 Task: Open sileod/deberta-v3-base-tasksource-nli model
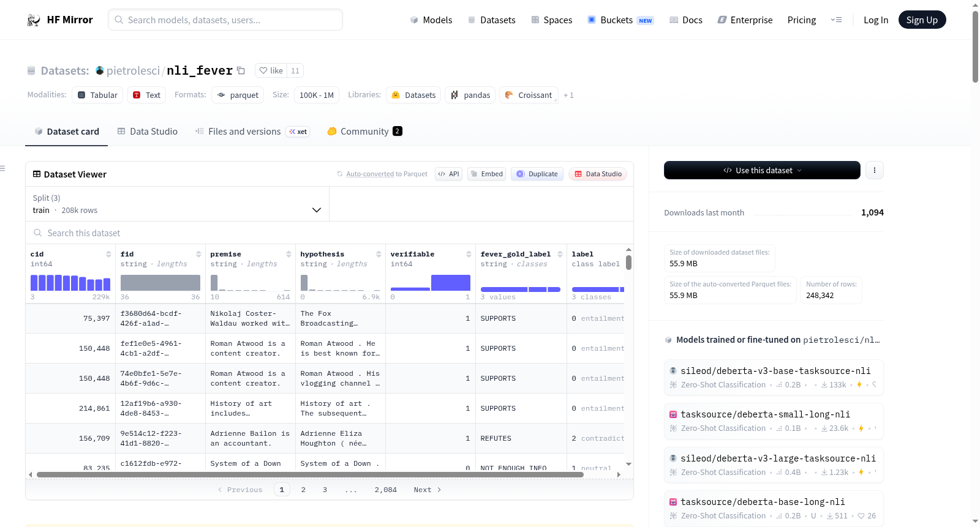[x=774, y=377]
